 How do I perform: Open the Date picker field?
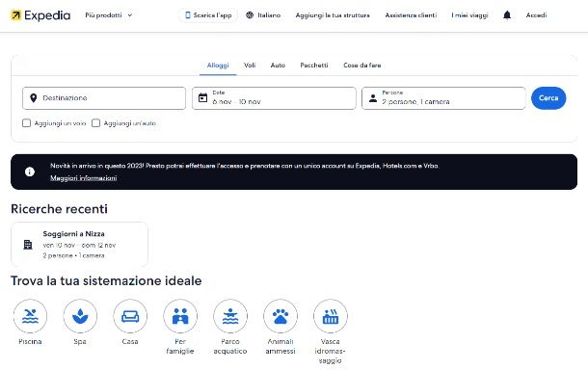click(x=274, y=98)
